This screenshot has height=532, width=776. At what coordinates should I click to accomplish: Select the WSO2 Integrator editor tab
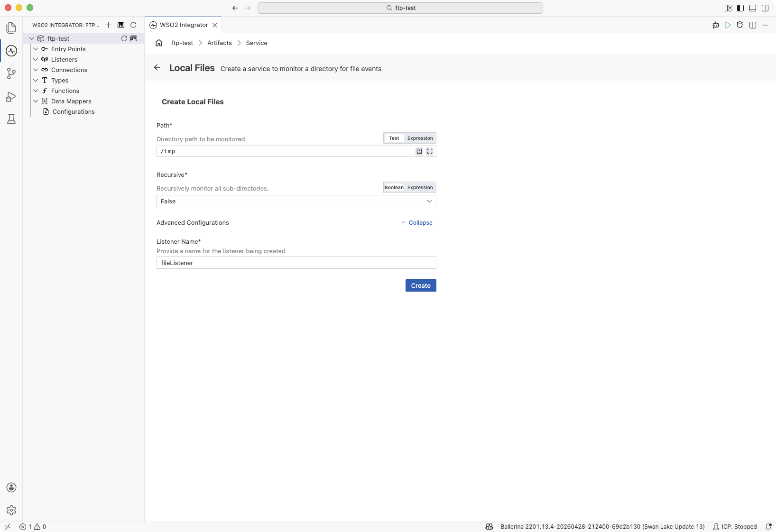(x=183, y=25)
